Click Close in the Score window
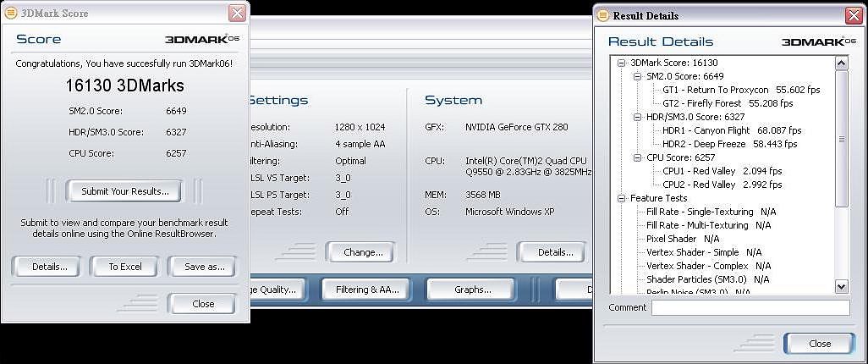Screen dimensions: 868x364 tap(202, 304)
